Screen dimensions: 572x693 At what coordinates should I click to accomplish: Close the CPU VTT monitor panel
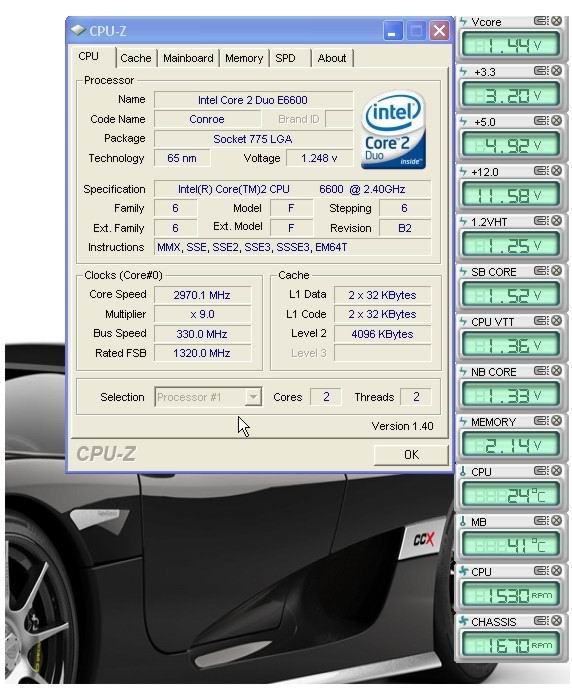point(557,320)
